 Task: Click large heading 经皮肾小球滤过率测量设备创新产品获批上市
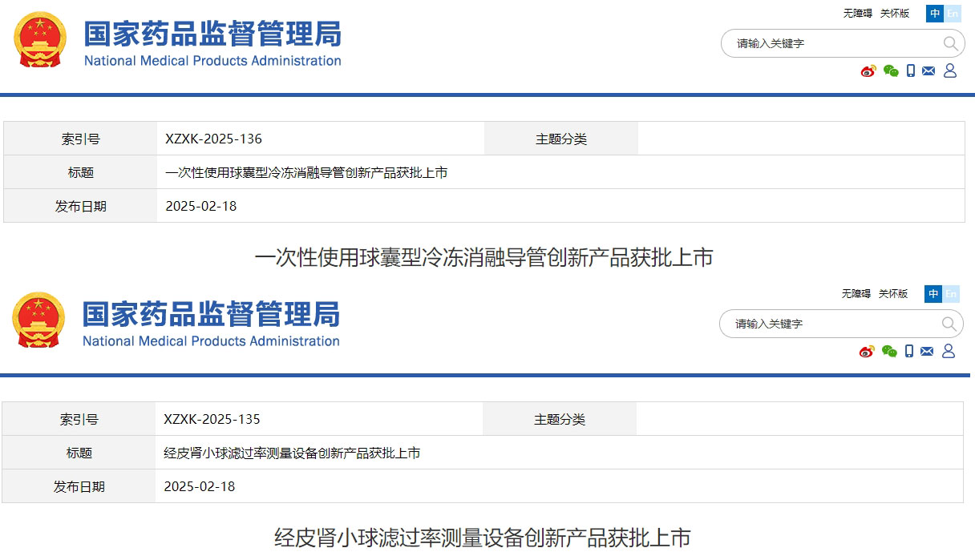click(483, 538)
